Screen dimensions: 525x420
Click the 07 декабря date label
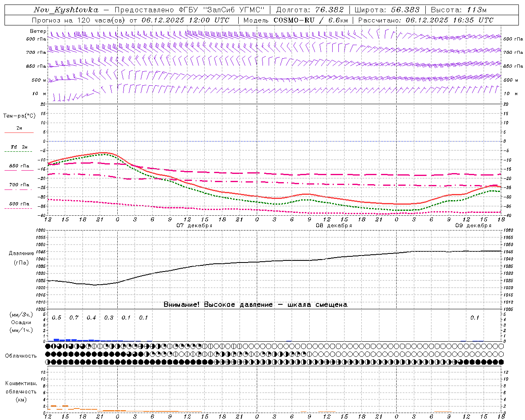(x=194, y=226)
